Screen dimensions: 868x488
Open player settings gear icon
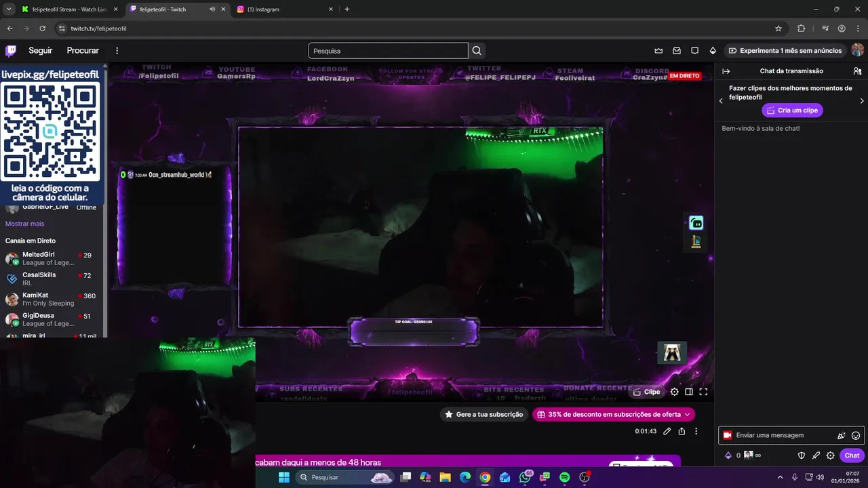(674, 392)
